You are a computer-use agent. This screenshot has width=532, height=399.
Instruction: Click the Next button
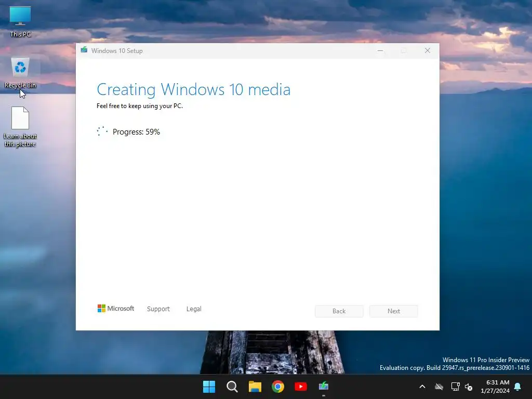click(394, 311)
